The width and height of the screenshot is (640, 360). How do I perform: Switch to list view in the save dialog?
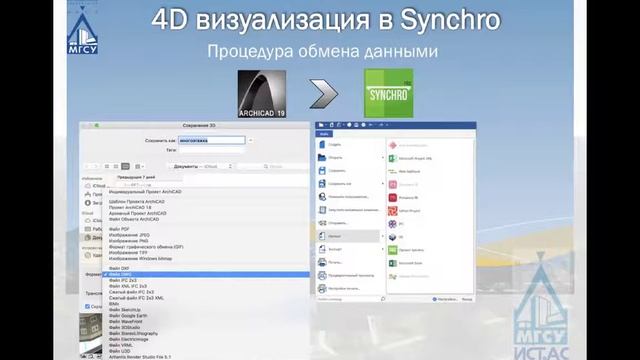[116, 167]
